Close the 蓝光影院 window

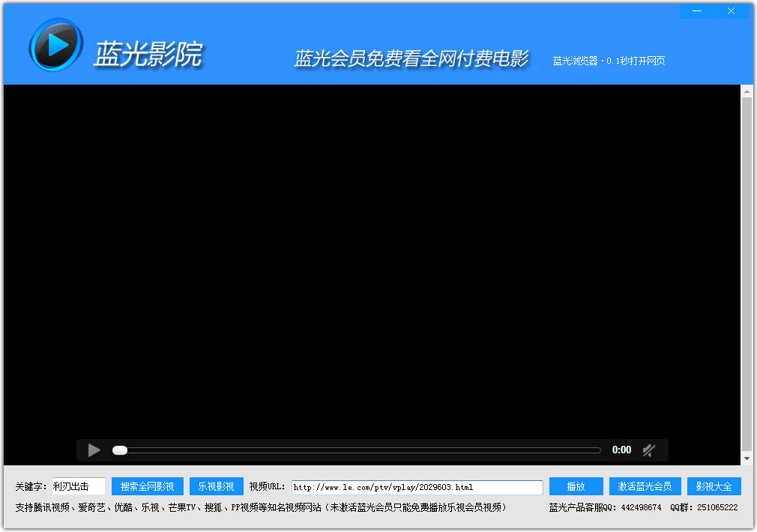[x=732, y=11]
